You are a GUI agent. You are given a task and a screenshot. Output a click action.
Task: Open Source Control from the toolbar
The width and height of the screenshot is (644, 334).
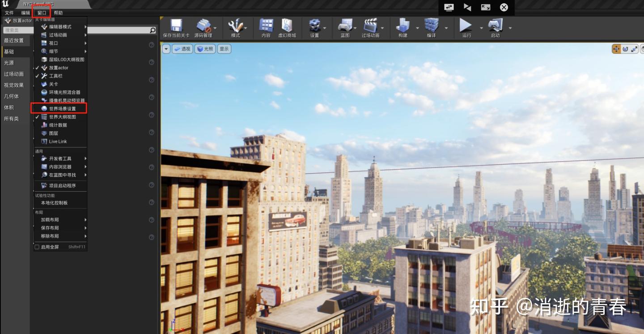point(203,28)
